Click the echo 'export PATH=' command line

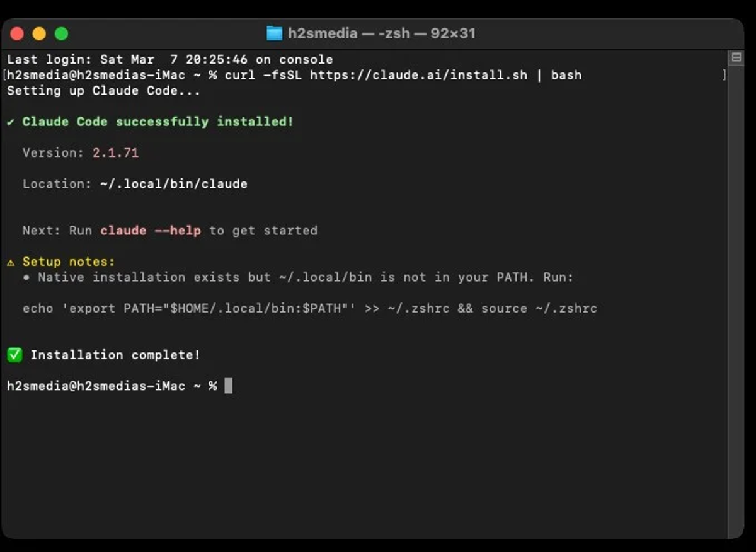click(310, 309)
